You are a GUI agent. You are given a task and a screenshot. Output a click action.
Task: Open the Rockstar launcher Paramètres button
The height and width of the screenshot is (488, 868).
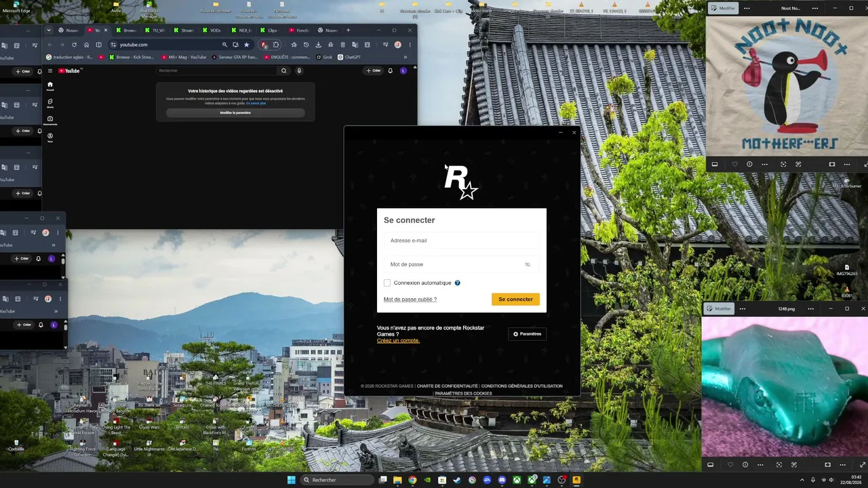[527, 333]
